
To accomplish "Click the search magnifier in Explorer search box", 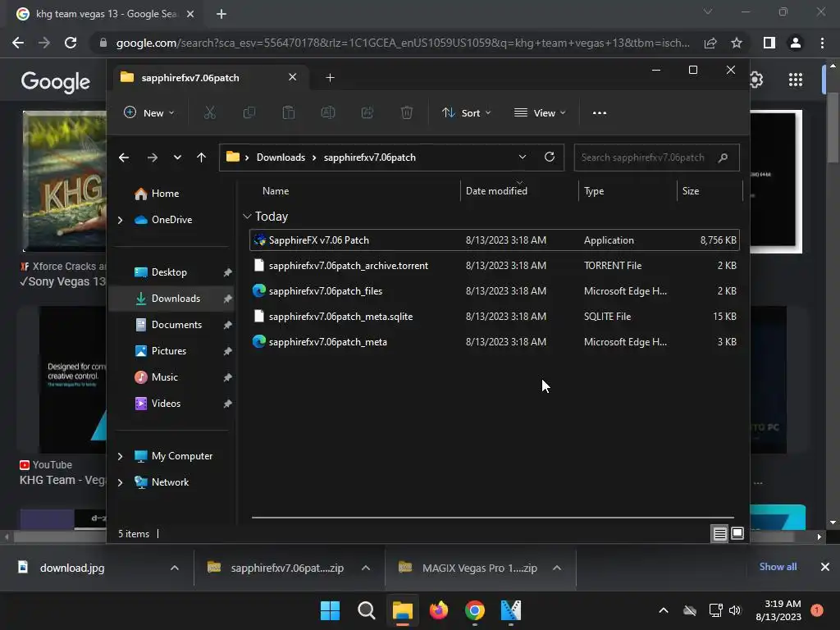I will pyautogui.click(x=723, y=157).
